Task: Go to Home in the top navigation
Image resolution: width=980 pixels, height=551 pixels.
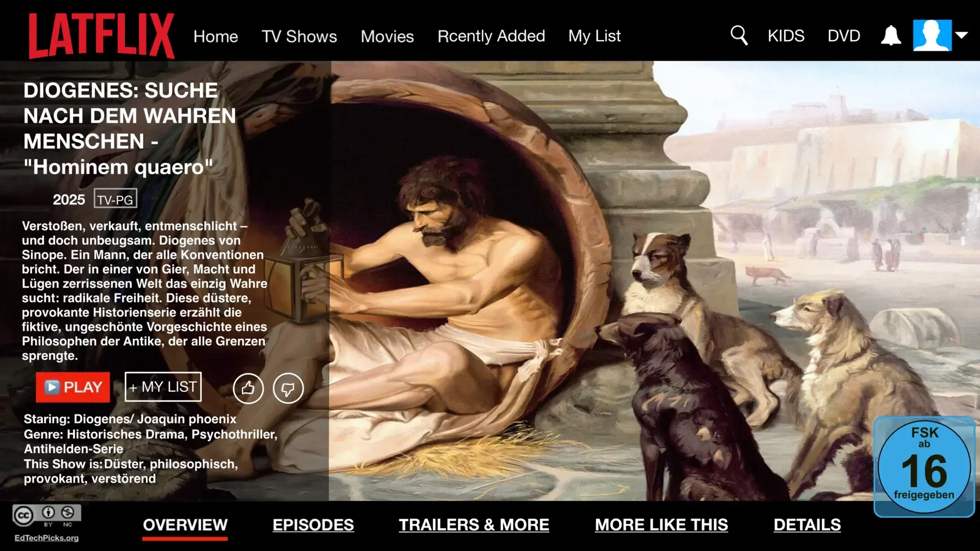Action: [x=215, y=36]
